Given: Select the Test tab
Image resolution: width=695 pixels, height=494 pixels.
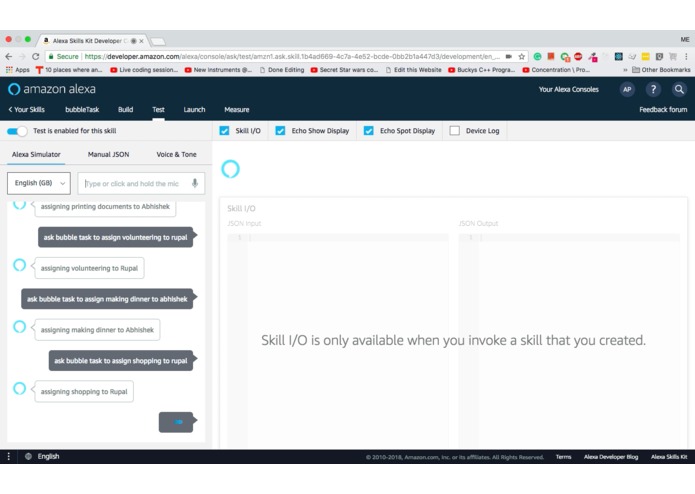Looking at the screenshot, I should (158, 109).
